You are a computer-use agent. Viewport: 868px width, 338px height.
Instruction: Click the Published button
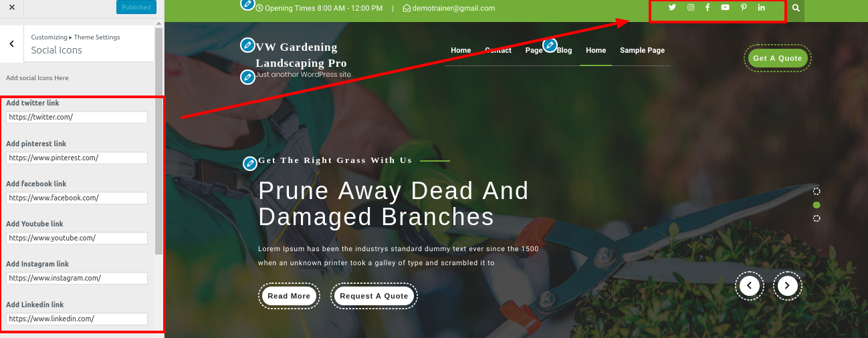click(136, 7)
